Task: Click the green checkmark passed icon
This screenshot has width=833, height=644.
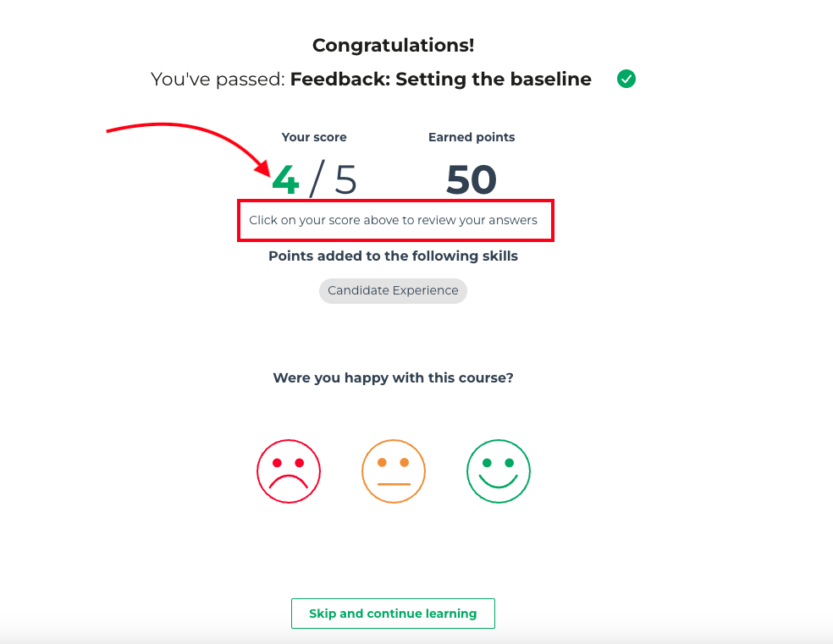Action: pyautogui.click(x=626, y=80)
